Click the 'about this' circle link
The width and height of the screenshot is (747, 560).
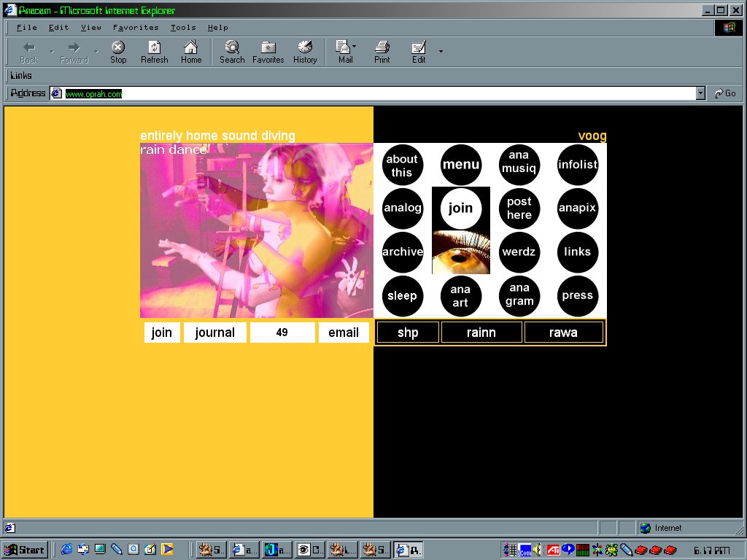pyautogui.click(x=402, y=166)
